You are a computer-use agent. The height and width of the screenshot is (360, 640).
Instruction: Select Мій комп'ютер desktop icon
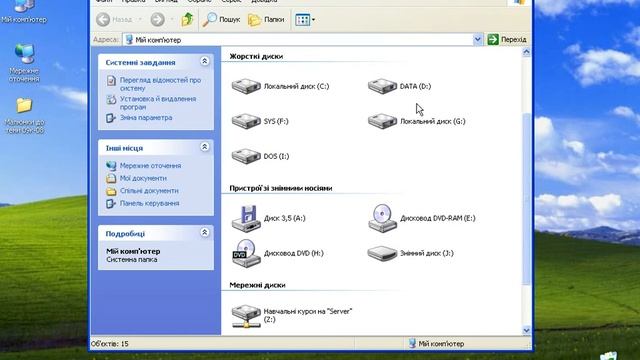point(24,11)
